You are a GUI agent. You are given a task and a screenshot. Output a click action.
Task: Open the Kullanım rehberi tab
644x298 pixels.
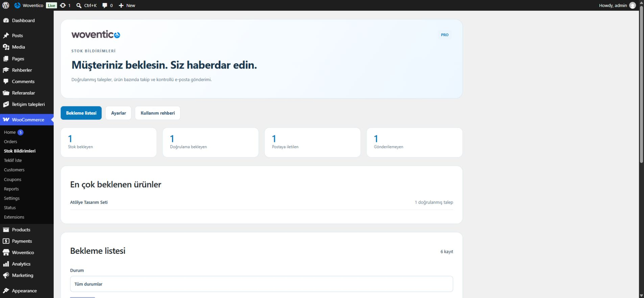[158, 113]
